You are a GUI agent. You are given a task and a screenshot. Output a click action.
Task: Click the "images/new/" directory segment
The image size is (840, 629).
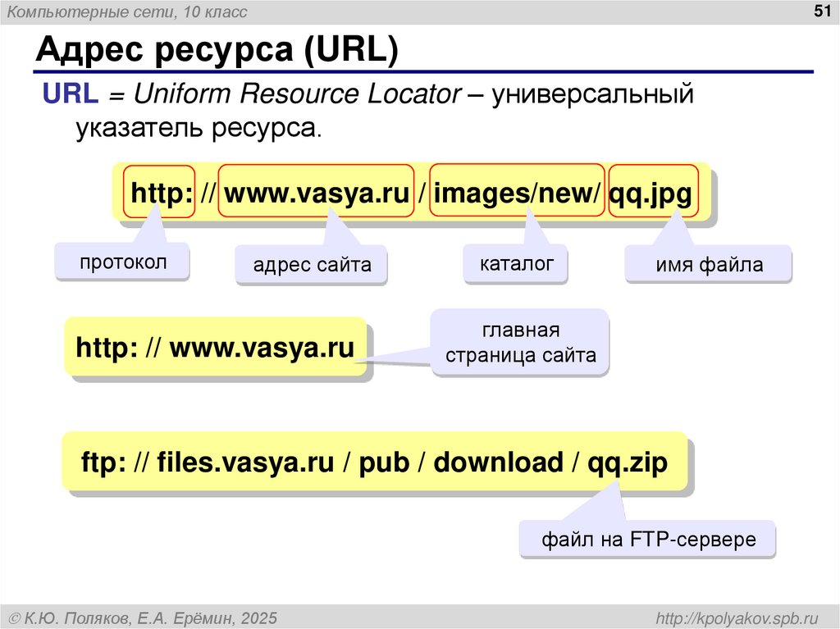pos(515,193)
